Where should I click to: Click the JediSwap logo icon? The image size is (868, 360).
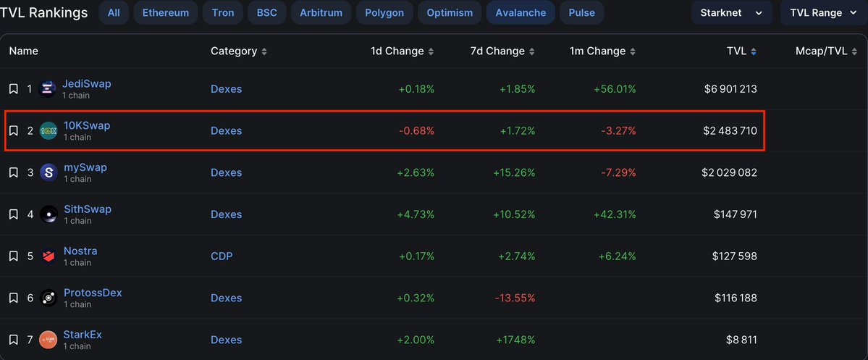pos(48,89)
